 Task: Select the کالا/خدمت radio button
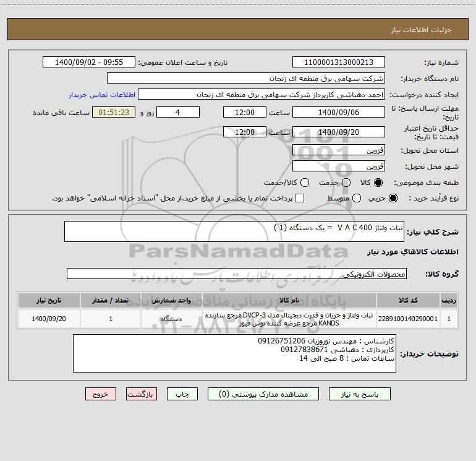pyautogui.click(x=305, y=183)
